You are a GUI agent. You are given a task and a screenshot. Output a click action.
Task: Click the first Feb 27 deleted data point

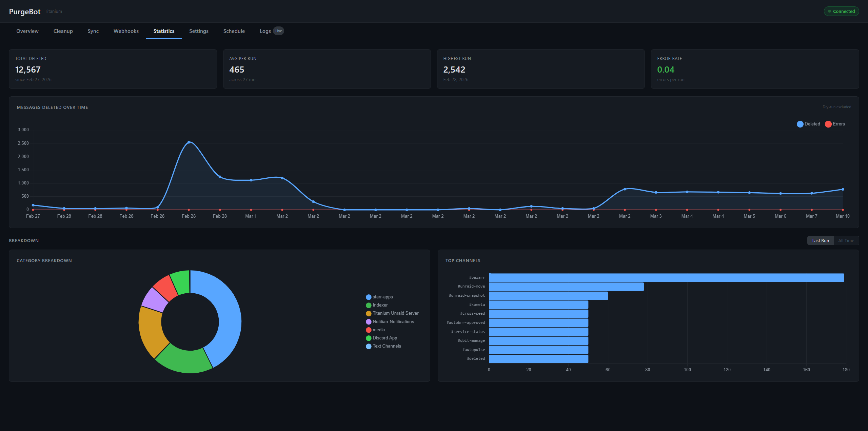33,205
